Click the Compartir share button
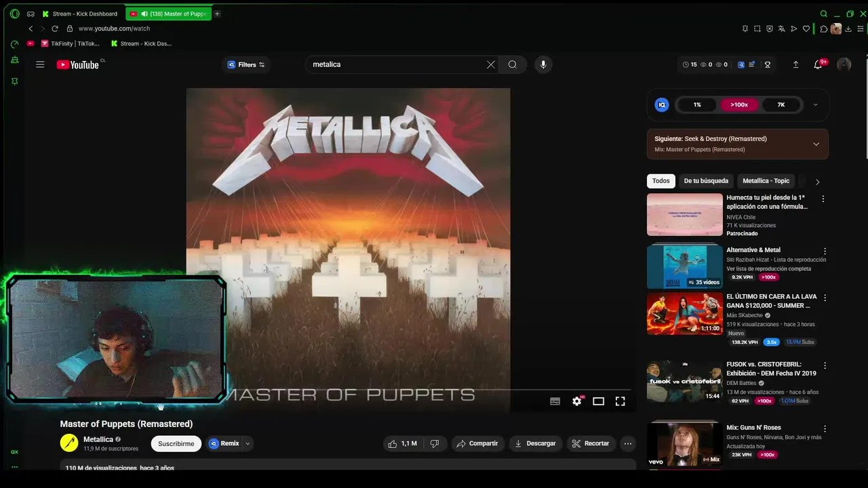Screen dimensions: 868x488 (x=477, y=443)
